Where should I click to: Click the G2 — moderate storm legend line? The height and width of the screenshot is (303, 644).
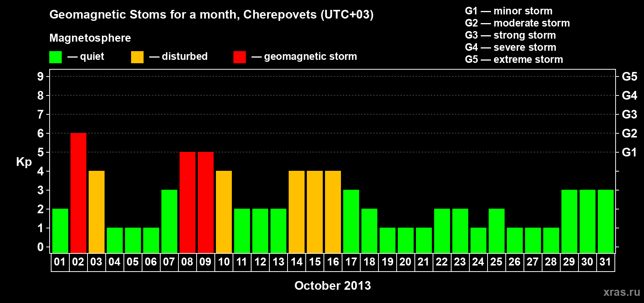pyautogui.click(x=517, y=23)
